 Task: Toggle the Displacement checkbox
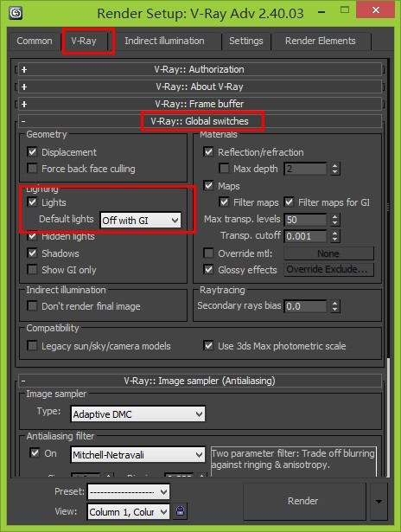point(32,151)
